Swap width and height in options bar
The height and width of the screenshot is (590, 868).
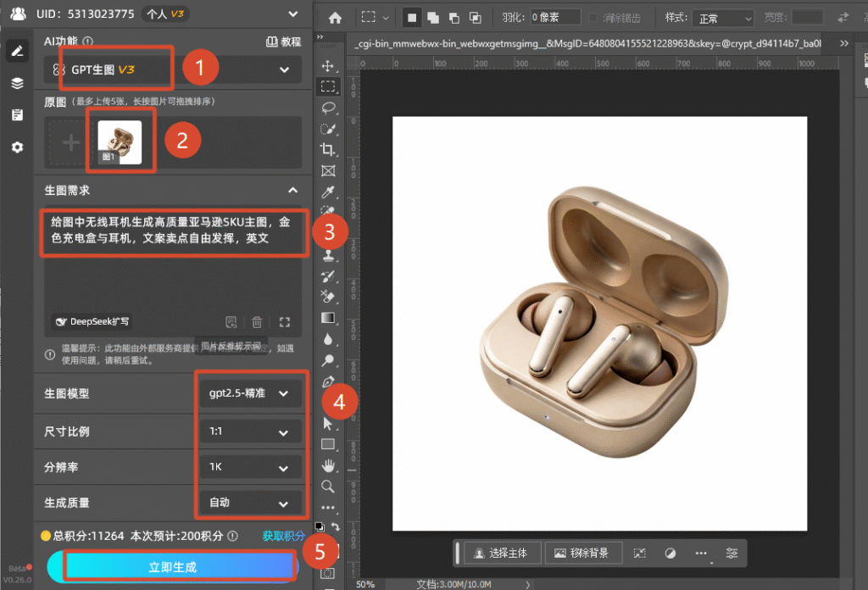[x=843, y=18]
